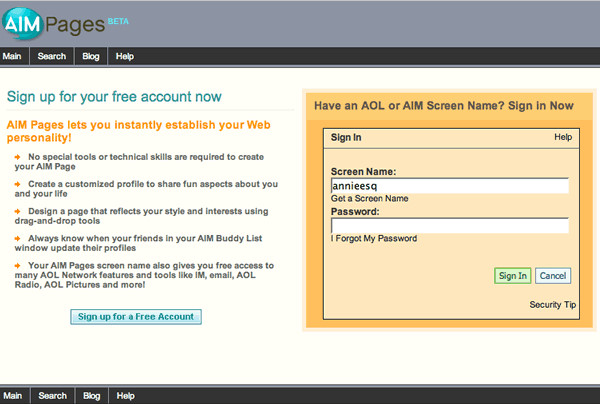Select Help in the bottom navigation bar
600x404 pixels.
(x=126, y=396)
